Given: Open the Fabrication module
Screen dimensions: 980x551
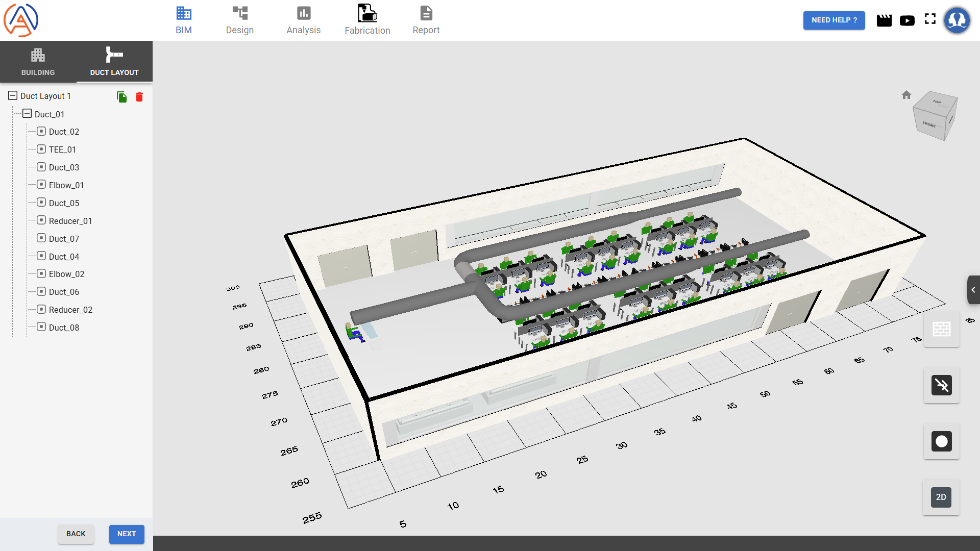Looking at the screenshot, I should [x=367, y=19].
